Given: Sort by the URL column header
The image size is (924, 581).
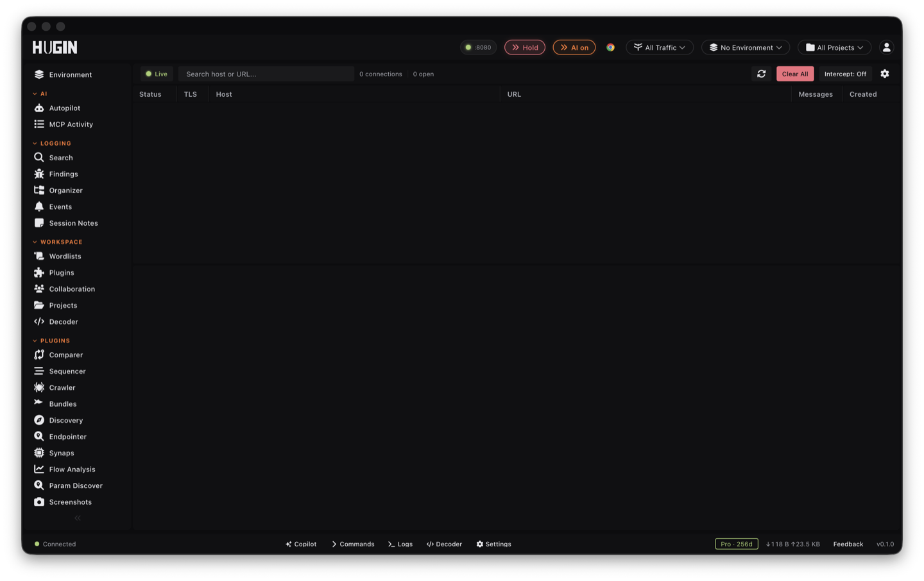Looking at the screenshot, I should tap(514, 94).
